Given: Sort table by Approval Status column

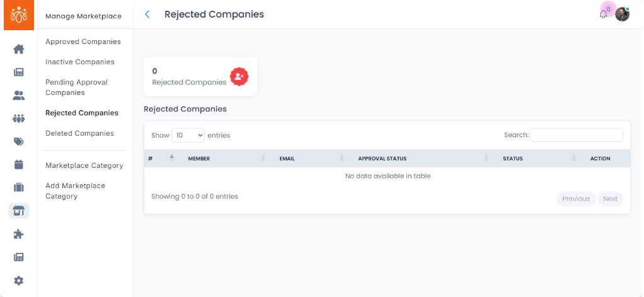Looking at the screenshot, I should (x=382, y=159).
